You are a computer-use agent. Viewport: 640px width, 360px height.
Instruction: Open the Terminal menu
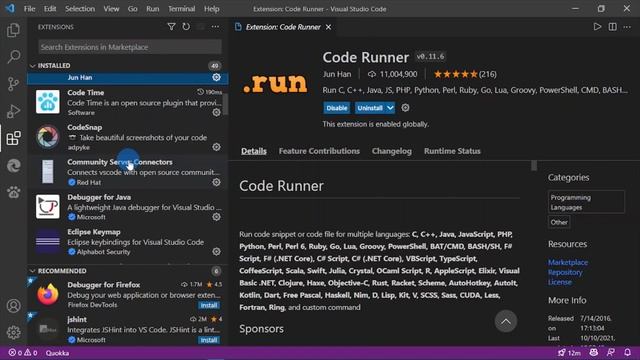tap(181, 9)
